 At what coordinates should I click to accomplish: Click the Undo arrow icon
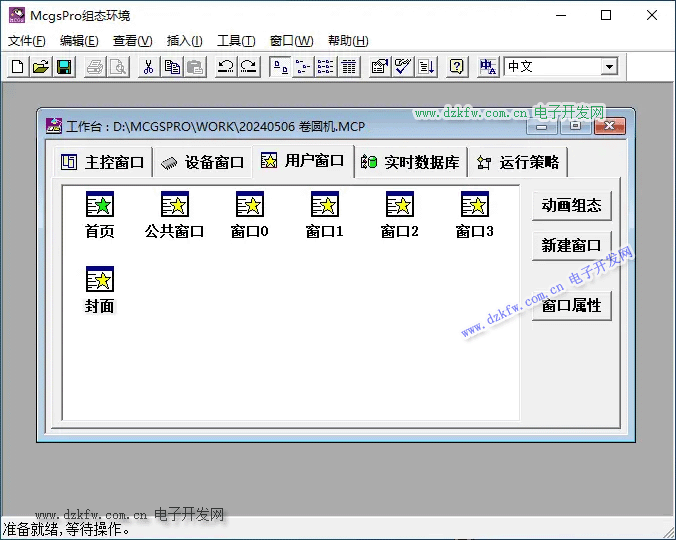[226, 67]
